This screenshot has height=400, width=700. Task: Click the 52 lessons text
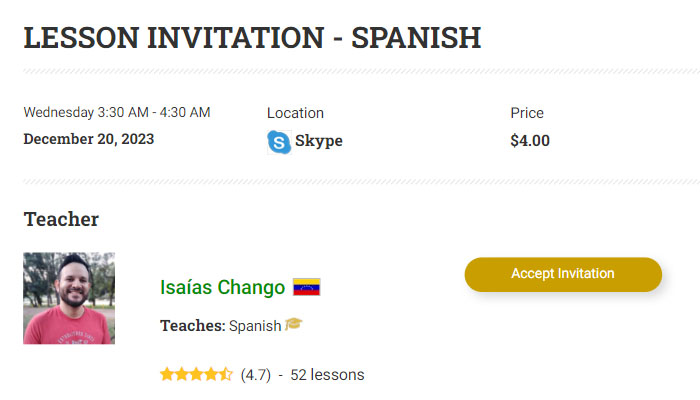327,375
